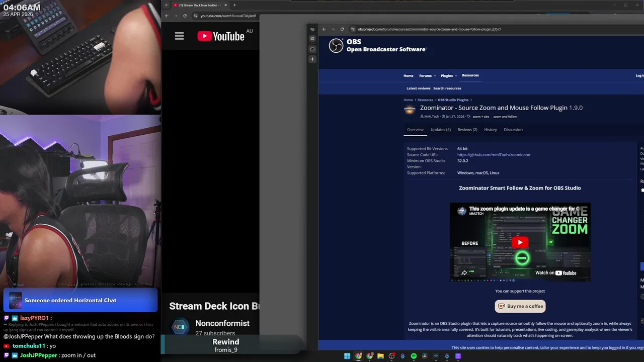Open the Home item in the OBS navigation bar
This screenshot has width=644, height=362.
click(x=408, y=76)
